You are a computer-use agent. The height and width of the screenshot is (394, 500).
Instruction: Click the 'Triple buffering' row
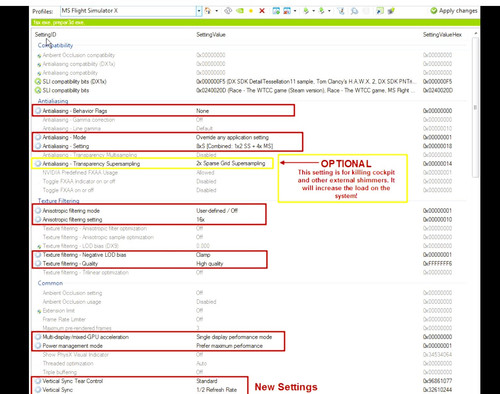coord(249,372)
